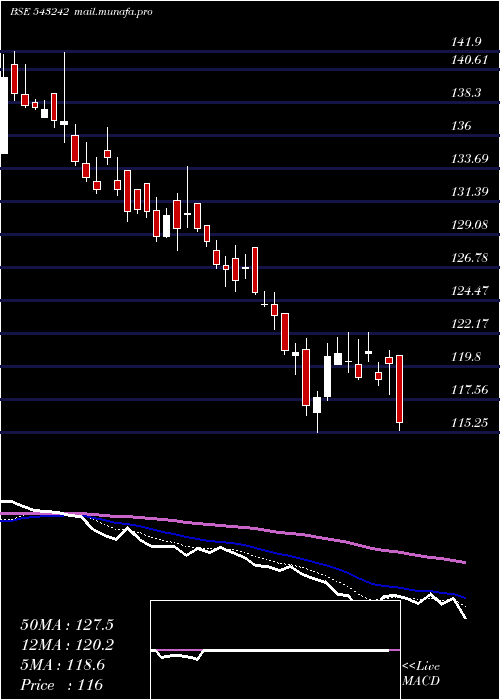
Task: Click the mail.munafa.pro source text
Action: click(x=113, y=12)
